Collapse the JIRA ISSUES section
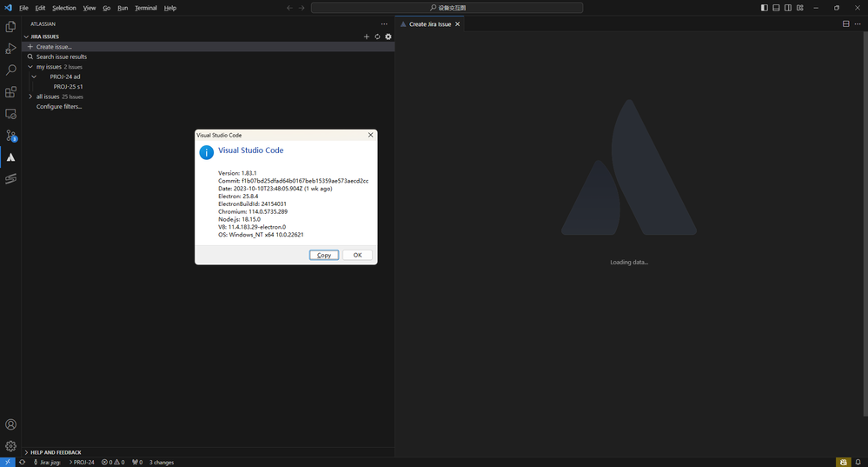Image resolution: width=868 pixels, height=467 pixels. click(x=26, y=37)
